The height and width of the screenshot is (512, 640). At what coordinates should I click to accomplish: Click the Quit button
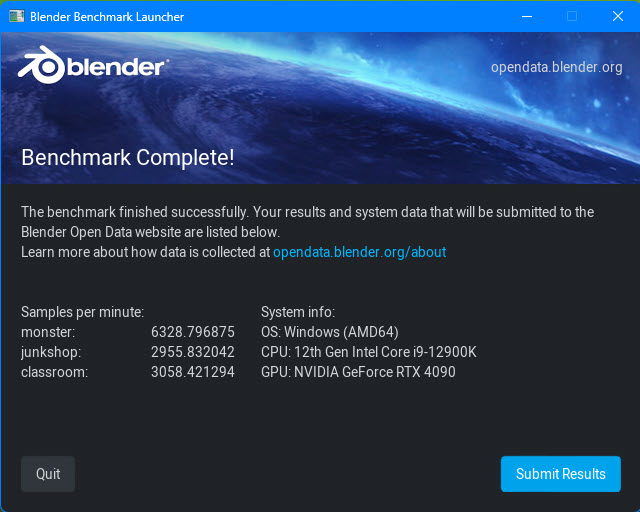point(48,474)
